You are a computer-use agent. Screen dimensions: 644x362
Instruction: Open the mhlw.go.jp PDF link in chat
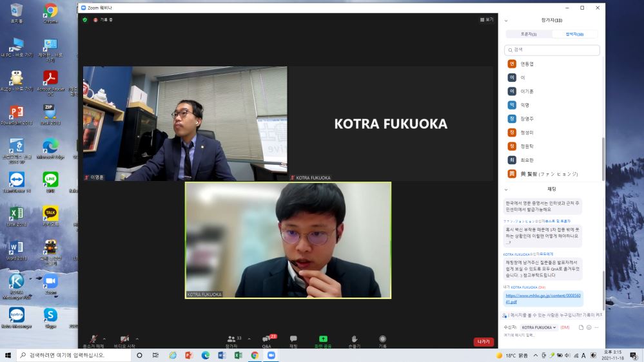(x=543, y=298)
